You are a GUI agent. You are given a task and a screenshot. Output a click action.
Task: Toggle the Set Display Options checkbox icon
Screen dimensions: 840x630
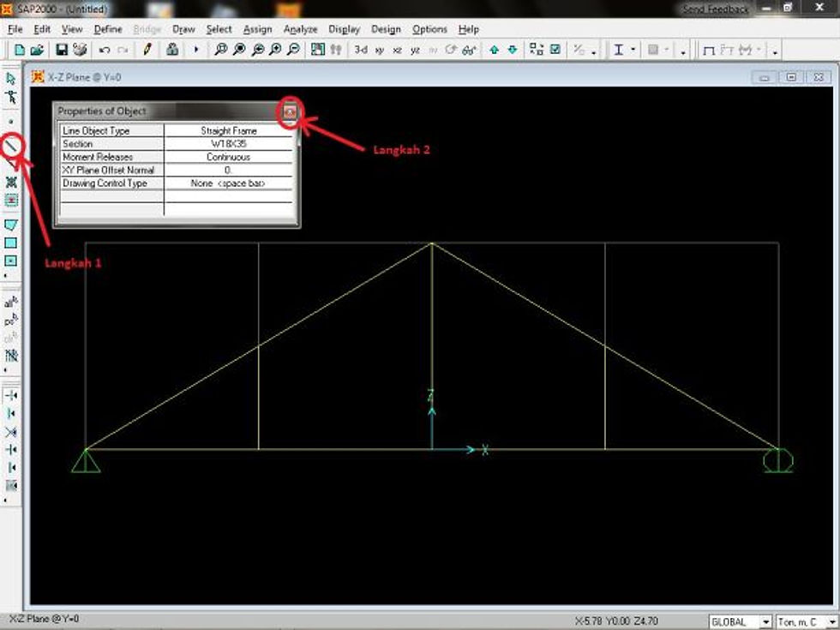(x=555, y=50)
